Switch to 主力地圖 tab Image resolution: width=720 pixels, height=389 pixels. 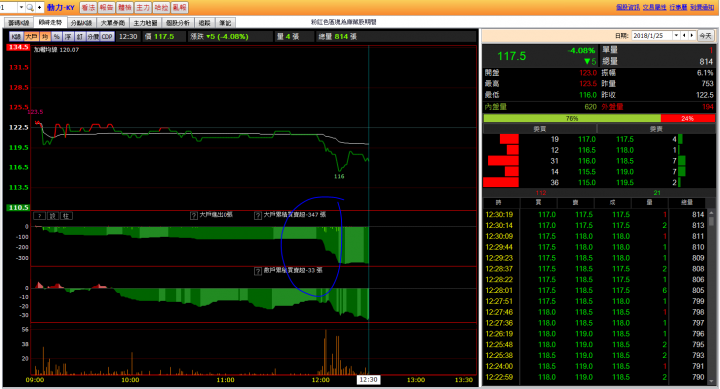[x=145, y=23]
